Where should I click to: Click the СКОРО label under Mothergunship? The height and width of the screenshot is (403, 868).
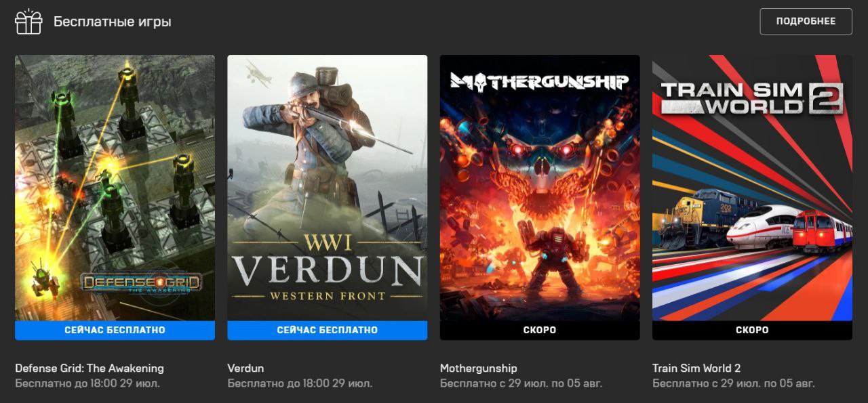[x=540, y=331]
